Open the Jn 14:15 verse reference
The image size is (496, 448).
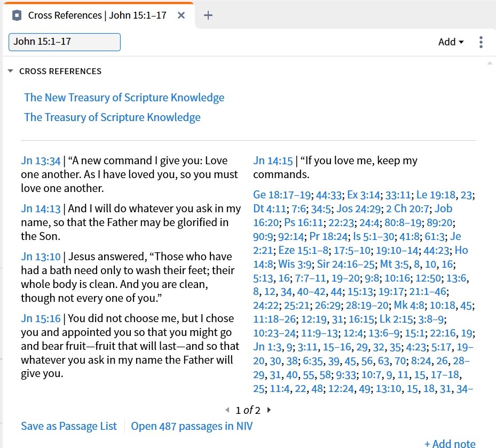tap(273, 161)
